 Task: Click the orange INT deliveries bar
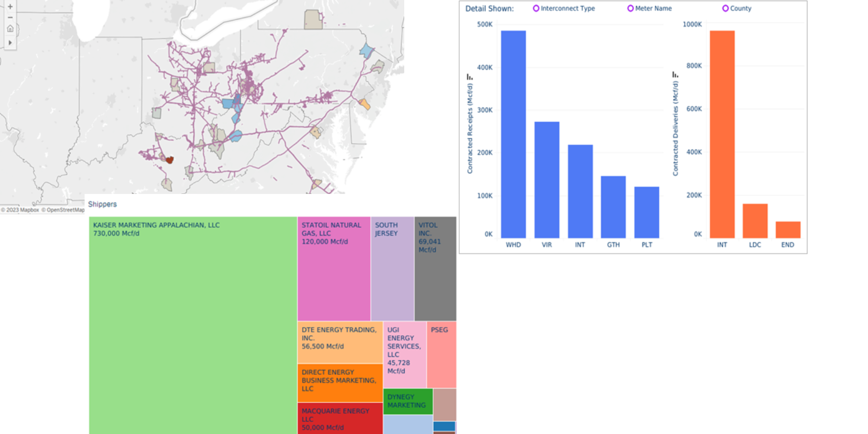pos(722,134)
